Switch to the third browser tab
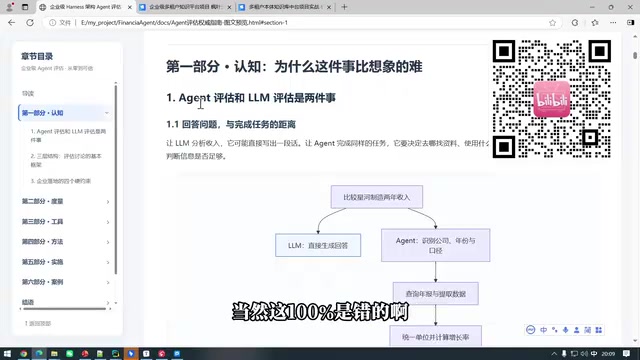Viewport: 640px width, 360px height. tap(285, 7)
